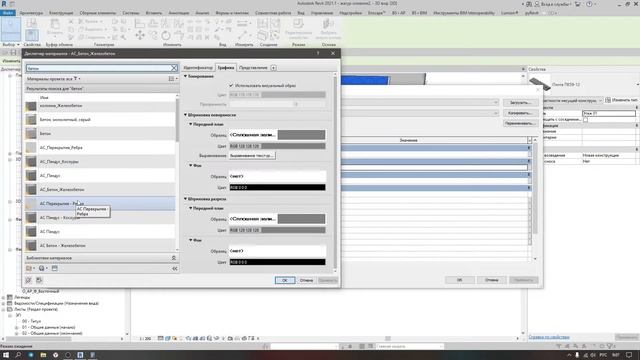Open the Архитектура ribbon tab

coord(31,13)
